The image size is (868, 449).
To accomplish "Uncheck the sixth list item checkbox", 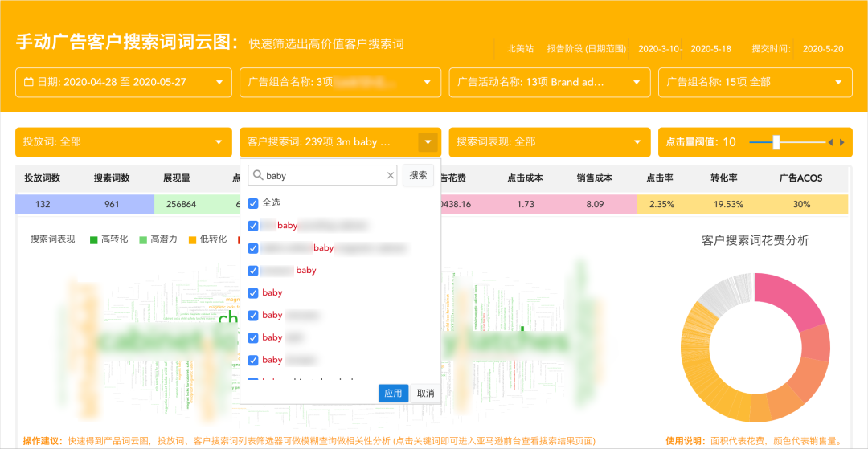I will (x=253, y=337).
